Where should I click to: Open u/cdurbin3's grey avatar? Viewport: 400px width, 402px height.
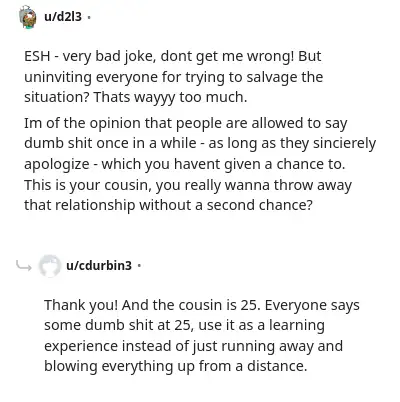(x=50, y=266)
